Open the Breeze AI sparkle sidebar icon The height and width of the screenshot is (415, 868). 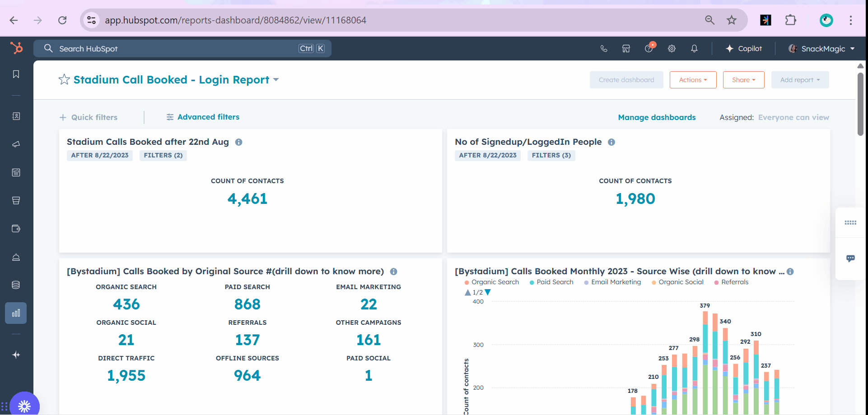[16, 355]
